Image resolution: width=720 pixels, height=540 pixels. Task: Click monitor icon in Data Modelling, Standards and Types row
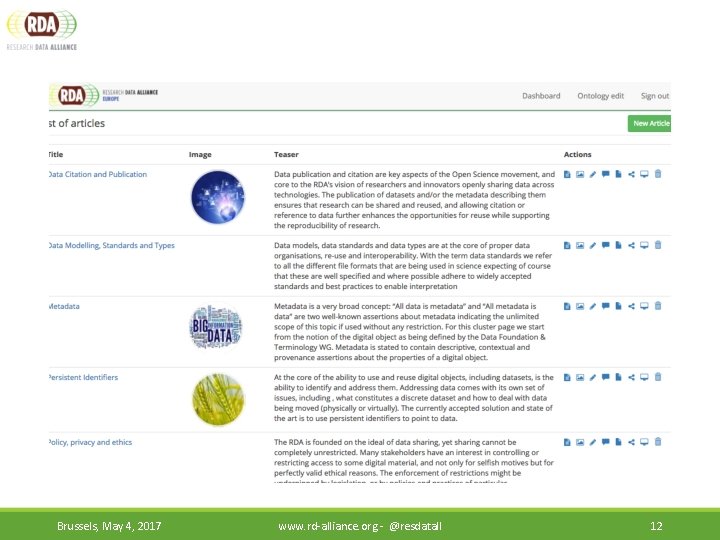click(644, 245)
